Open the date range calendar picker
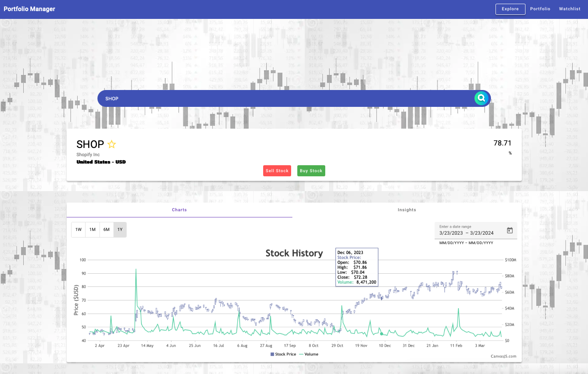Viewport: 588px width, 374px height. [510, 231]
